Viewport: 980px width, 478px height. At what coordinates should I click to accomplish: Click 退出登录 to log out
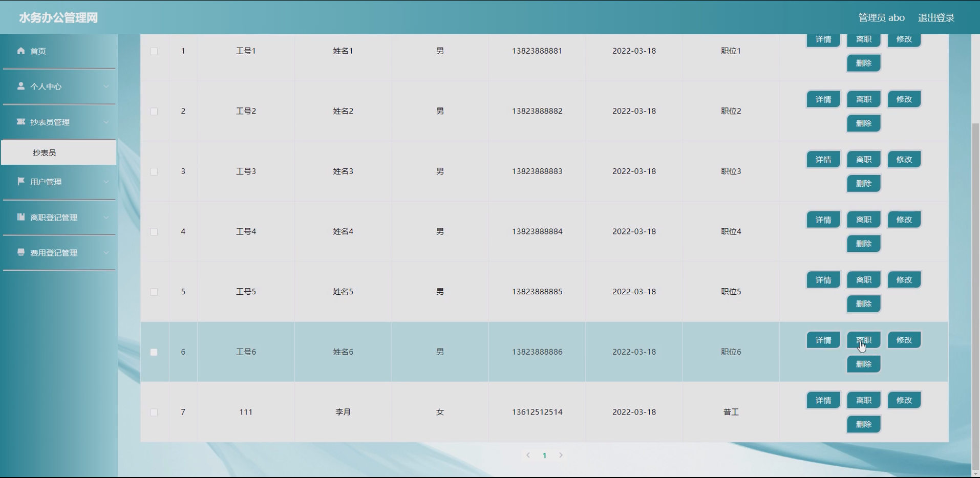936,18
